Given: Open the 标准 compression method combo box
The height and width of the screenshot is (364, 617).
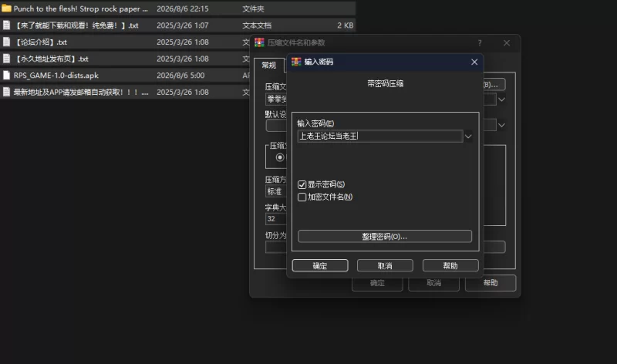Looking at the screenshot, I should click(x=276, y=192).
